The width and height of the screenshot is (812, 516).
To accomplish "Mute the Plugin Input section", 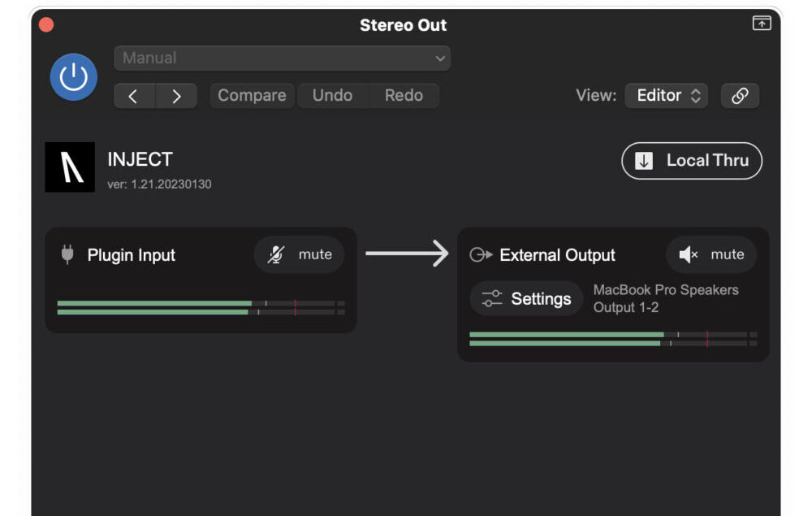I will click(299, 254).
